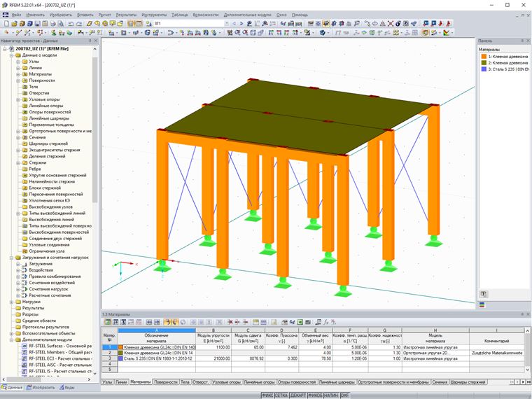Collapse the Данные о модели tree node

pyautogui.click(x=11, y=55)
